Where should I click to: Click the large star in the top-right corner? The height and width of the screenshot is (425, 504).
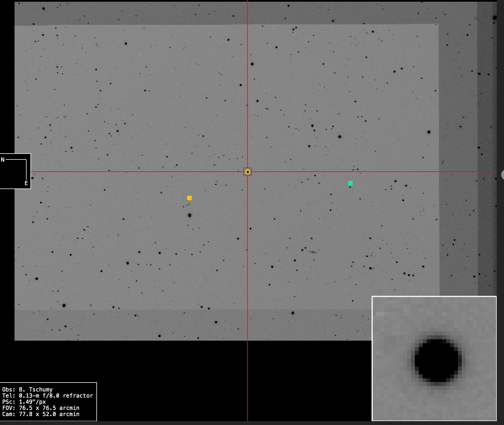[495, 18]
